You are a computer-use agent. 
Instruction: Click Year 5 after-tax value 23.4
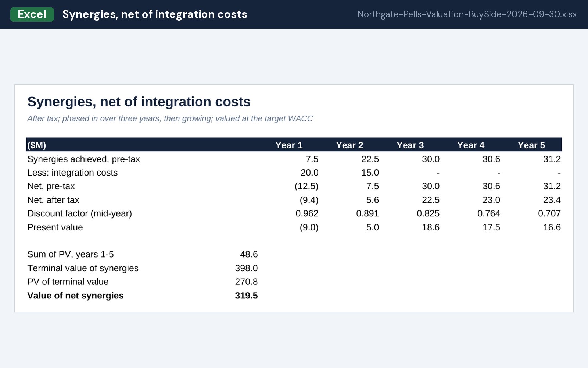pyautogui.click(x=552, y=200)
